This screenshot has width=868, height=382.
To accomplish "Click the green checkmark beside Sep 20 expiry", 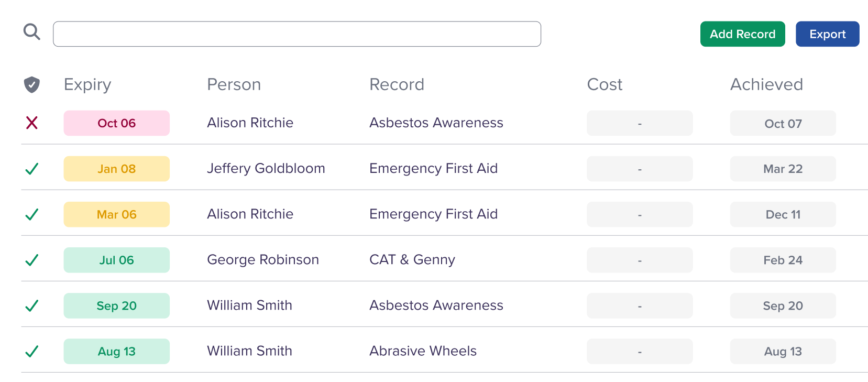I will pyautogui.click(x=32, y=305).
